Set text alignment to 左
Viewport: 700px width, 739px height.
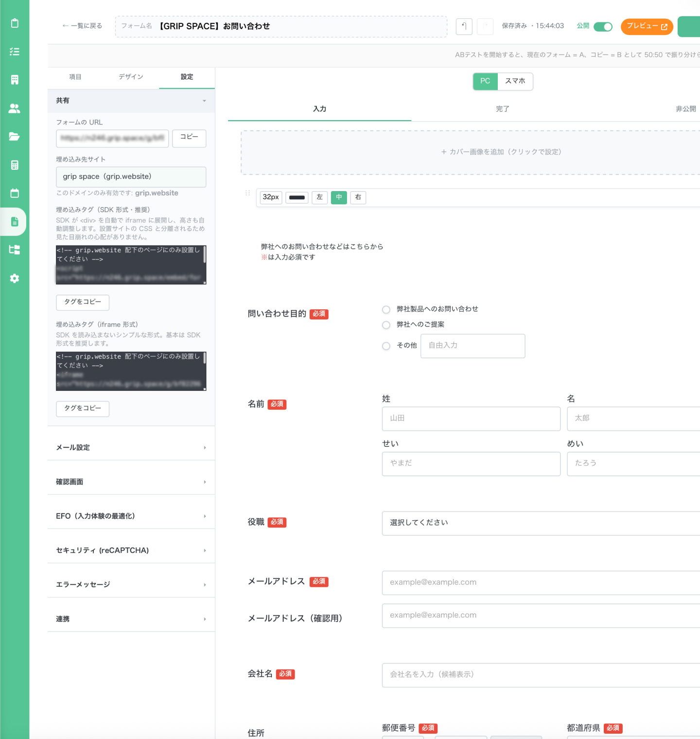pyautogui.click(x=319, y=197)
